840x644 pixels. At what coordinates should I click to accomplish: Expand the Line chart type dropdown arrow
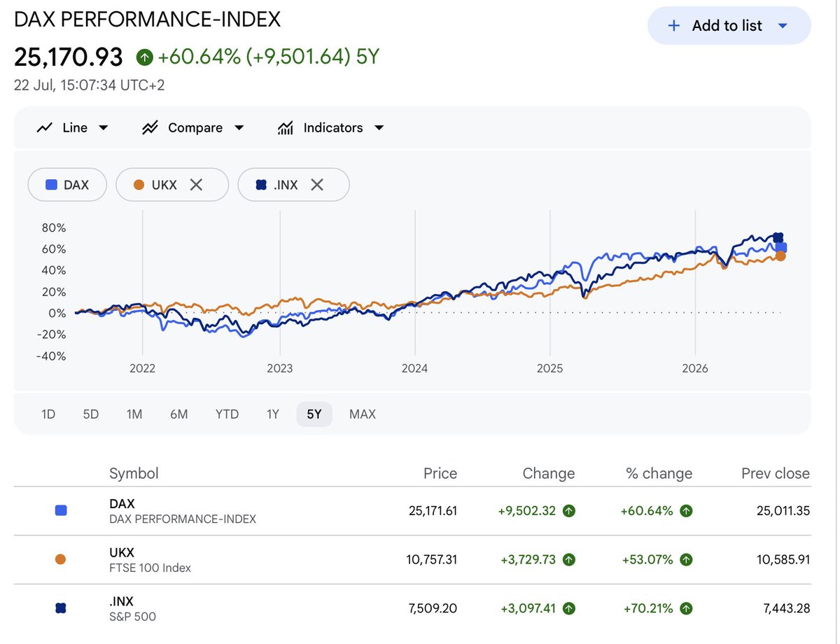(104, 128)
